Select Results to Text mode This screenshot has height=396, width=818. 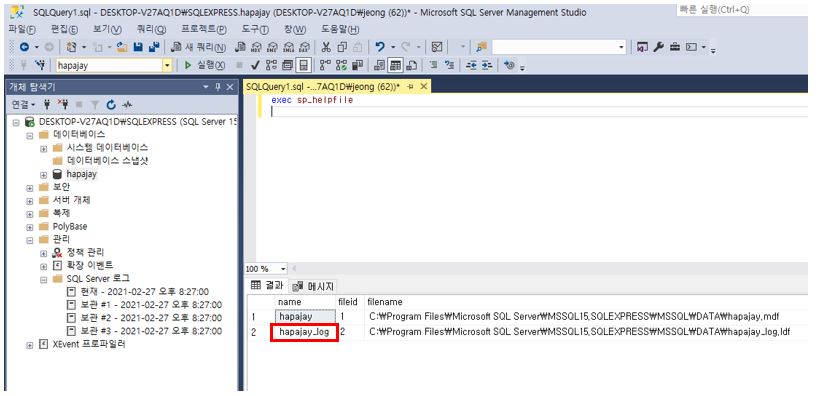(x=379, y=65)
